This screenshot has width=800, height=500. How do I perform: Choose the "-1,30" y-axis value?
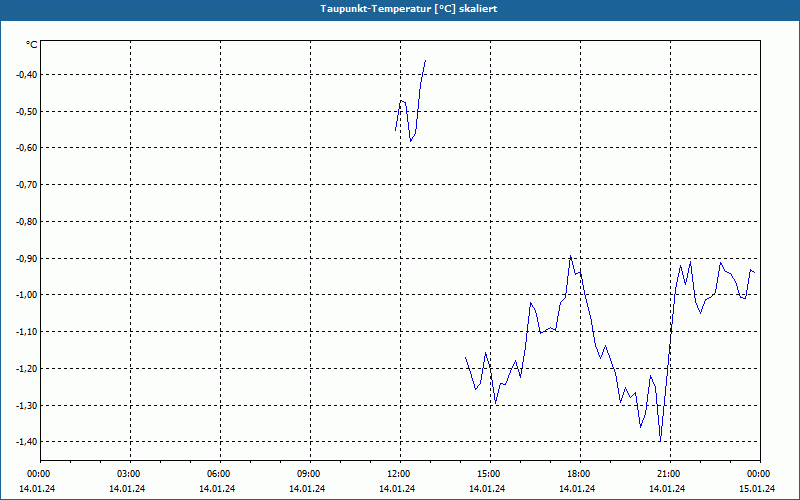[x=26, y=406]
